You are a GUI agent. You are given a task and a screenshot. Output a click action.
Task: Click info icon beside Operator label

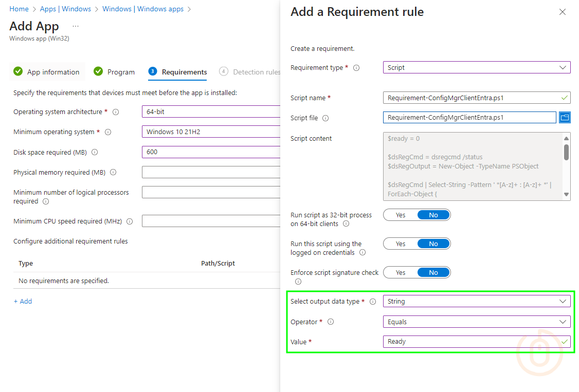pos(331,322)
